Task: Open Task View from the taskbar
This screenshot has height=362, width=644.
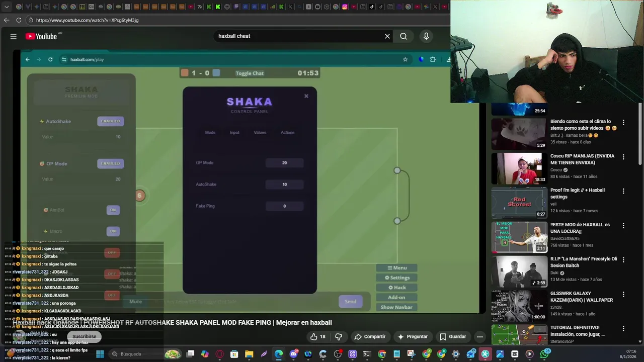Action: pos(190,354)
